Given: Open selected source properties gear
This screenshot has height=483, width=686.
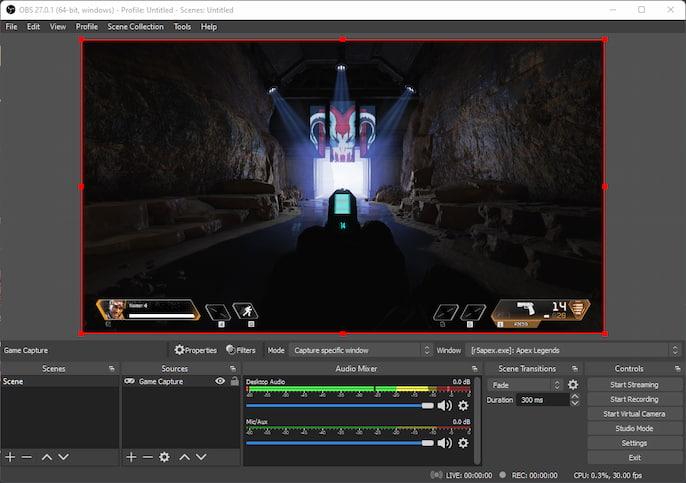Looking at the screenshot, I should point(164,457).
